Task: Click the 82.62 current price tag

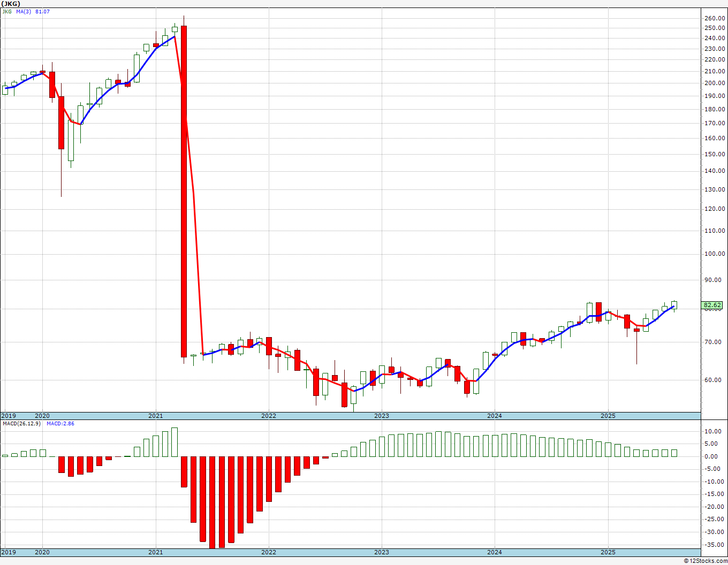Action: [x=712, y=306]
